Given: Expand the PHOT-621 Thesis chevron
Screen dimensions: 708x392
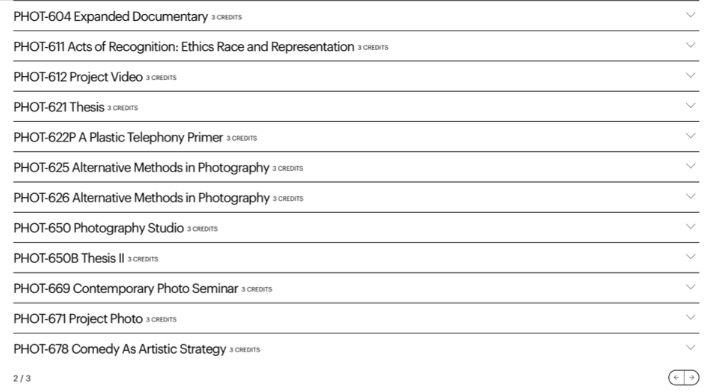Looking at the screenshot, I should click(x=690, y=106).
